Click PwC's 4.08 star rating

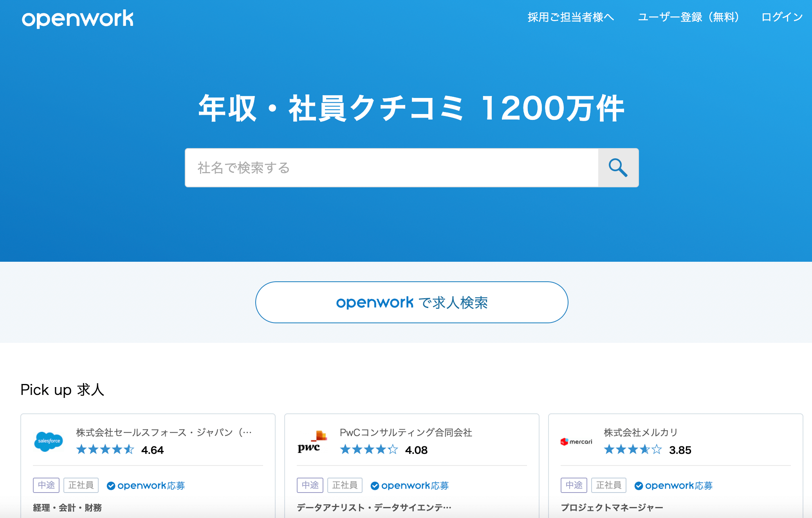coord(369,449)
